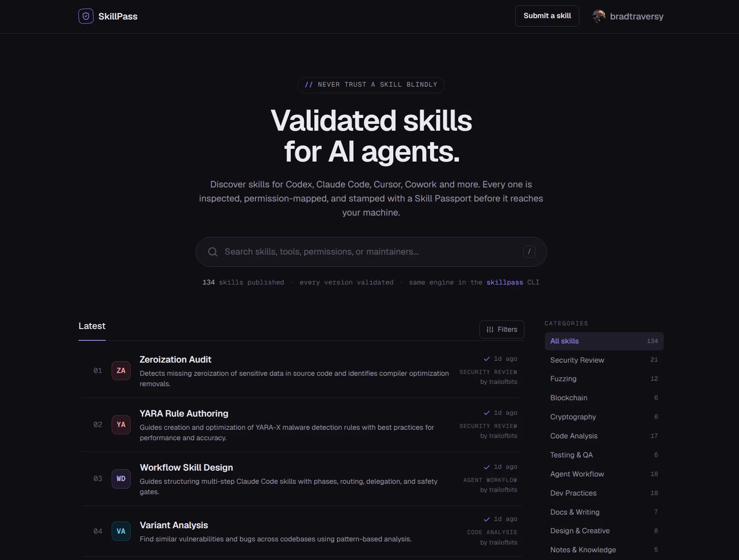Image resolution: width=739 pixels, height=560 pixels.
Task: Select the Blockchain category
Action: pos(604,398)
